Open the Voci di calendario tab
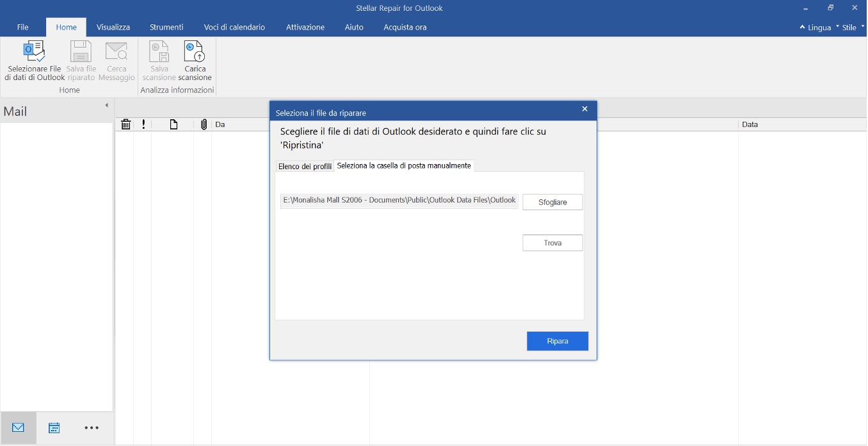 pyautogui.click(x=234, y=27)
